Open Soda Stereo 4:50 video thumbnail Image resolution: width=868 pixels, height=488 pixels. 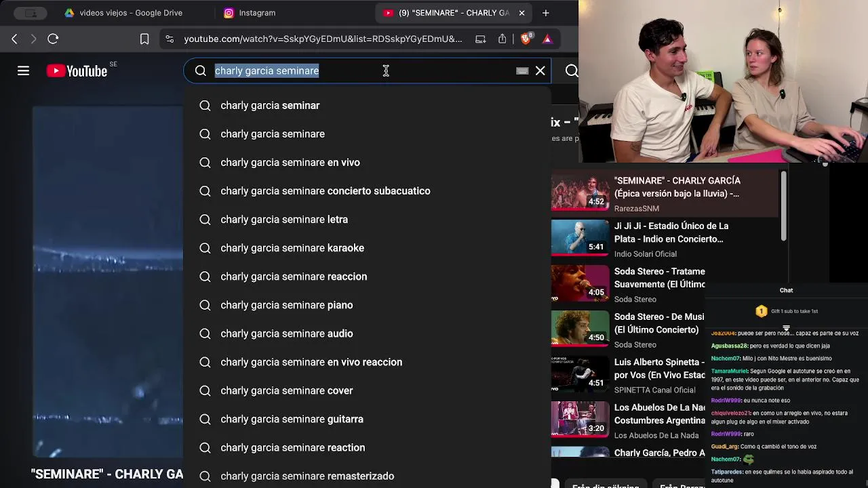[x=580, y=328]
